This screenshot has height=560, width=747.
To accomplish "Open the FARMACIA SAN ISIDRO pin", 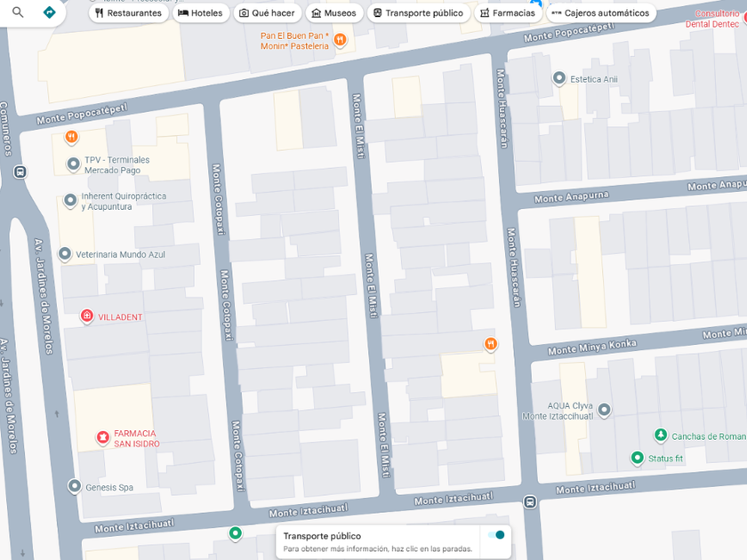I will tap(103, 437).
